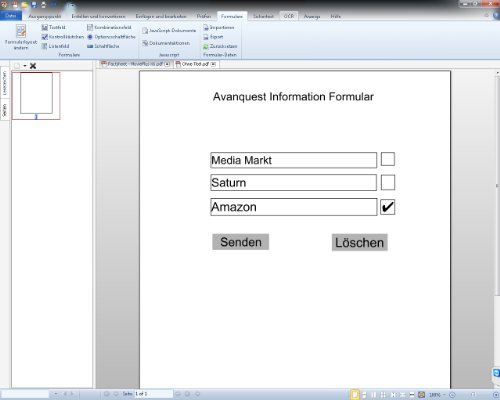Screen dimensions: 500x400
Task: Select the Schaltfläche form tool
Action: tap(103, 46)
